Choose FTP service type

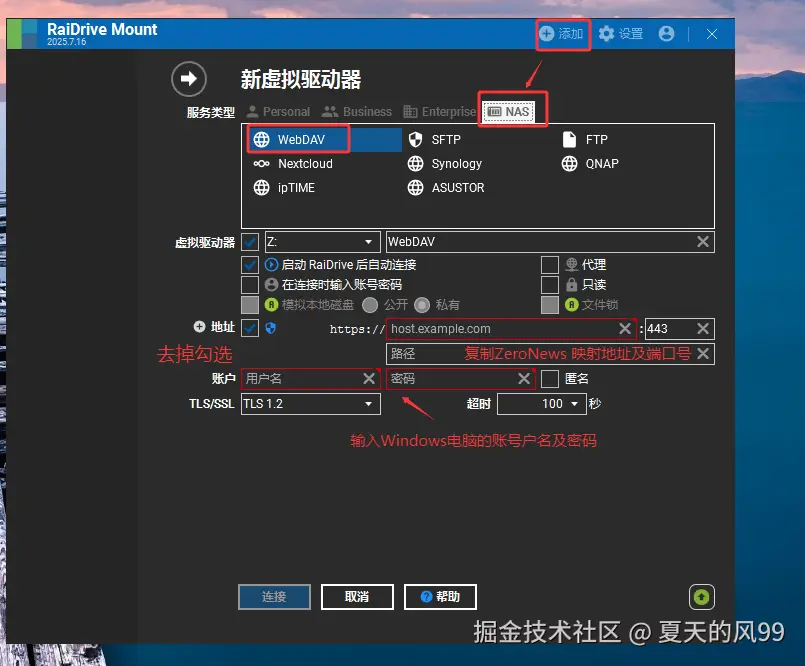tap(585, 140)
